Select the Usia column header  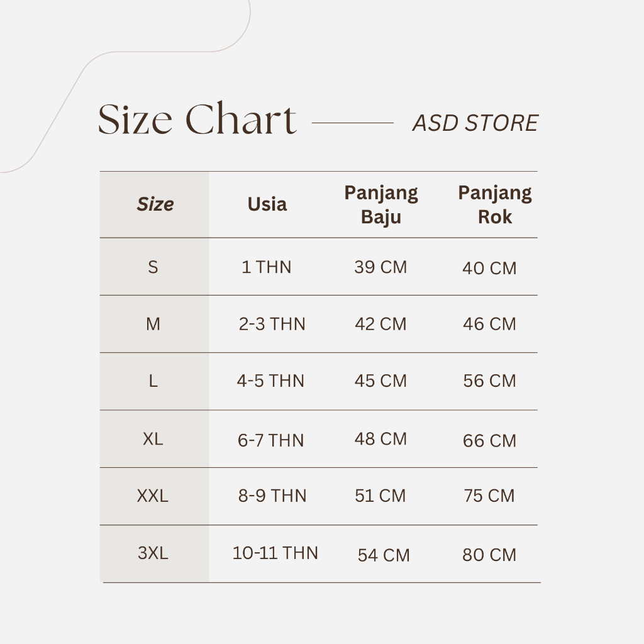(x=267, y=204)
